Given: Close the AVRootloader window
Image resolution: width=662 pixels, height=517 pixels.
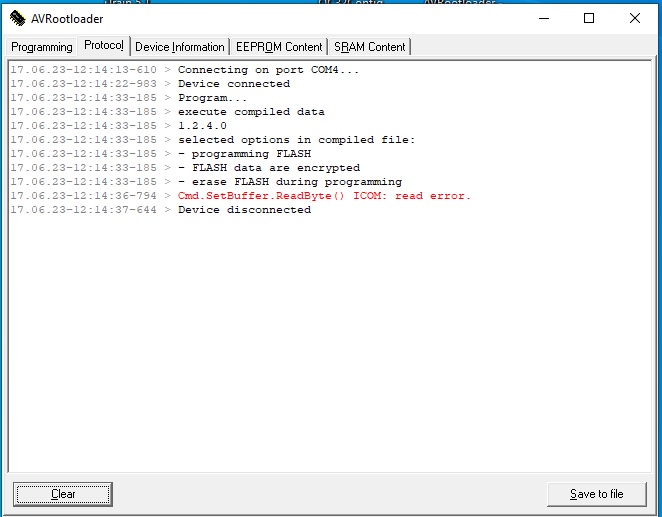Looking at the screenshot, I should click(635, 18).
